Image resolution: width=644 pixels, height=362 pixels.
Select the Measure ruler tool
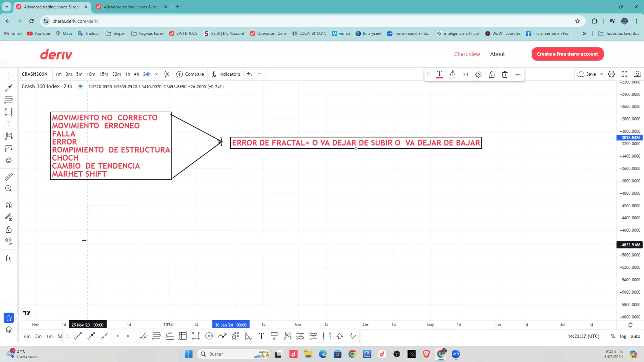pos(9,177)
